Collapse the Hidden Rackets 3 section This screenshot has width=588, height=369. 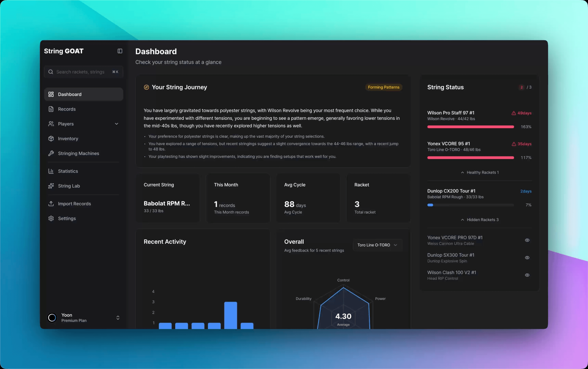tap(480, 220)
